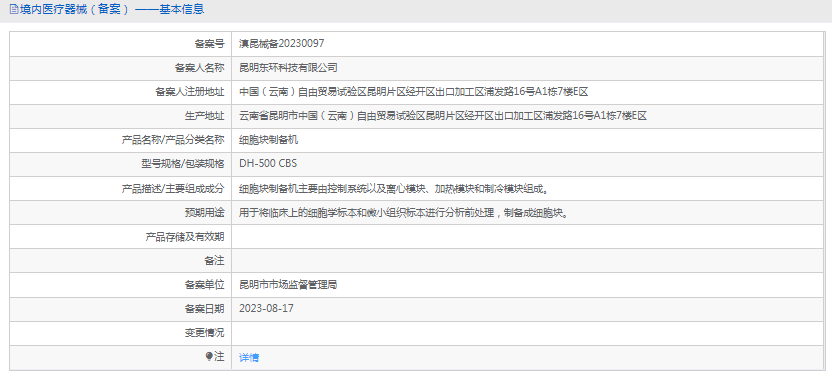Click the 产品名称/产品分类名称 label

click(x=173, y=140)
